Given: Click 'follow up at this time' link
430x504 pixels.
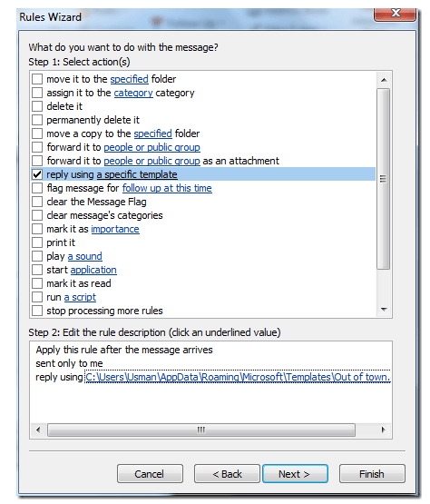Looking at the screenshot, I should (167, 188).
